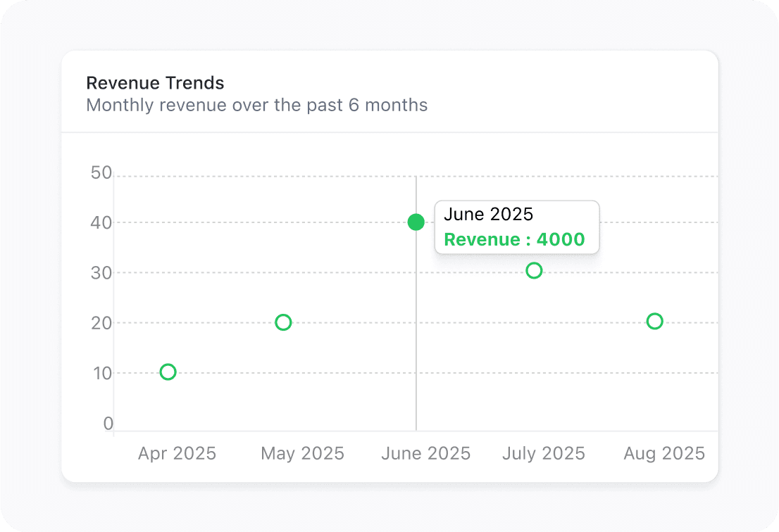Click the hollow circle marker near value 30
Screen dimensions: 779x532
pyautogui.click(x=534, y=270)
